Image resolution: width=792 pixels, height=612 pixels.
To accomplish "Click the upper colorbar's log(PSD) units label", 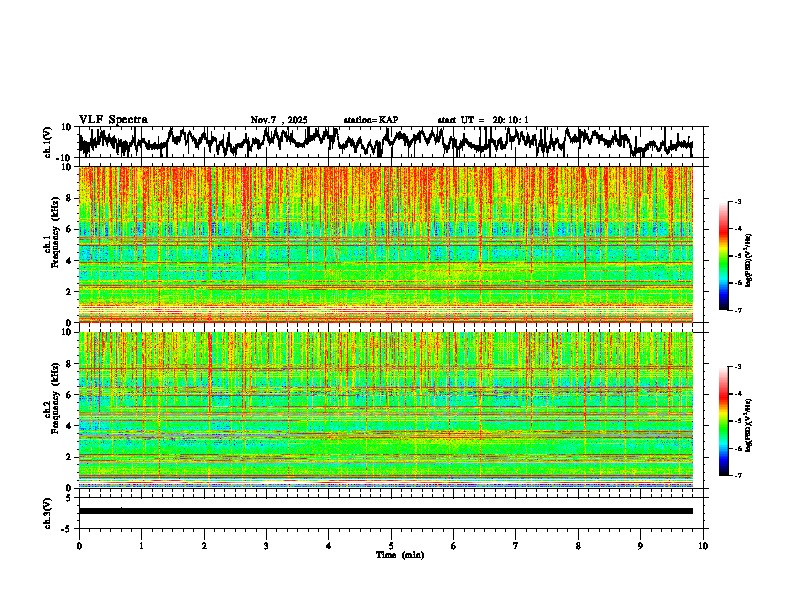I will (x=748, y=260).
